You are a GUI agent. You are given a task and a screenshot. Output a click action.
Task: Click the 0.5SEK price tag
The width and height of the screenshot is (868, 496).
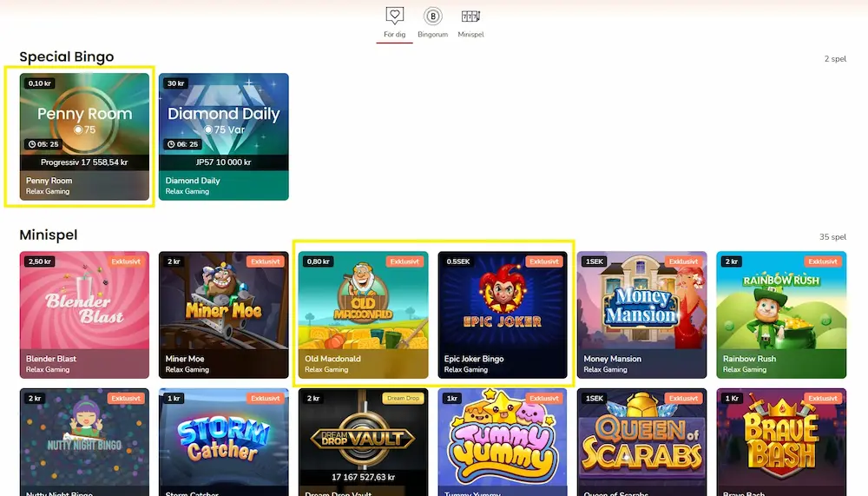point(458,261)
